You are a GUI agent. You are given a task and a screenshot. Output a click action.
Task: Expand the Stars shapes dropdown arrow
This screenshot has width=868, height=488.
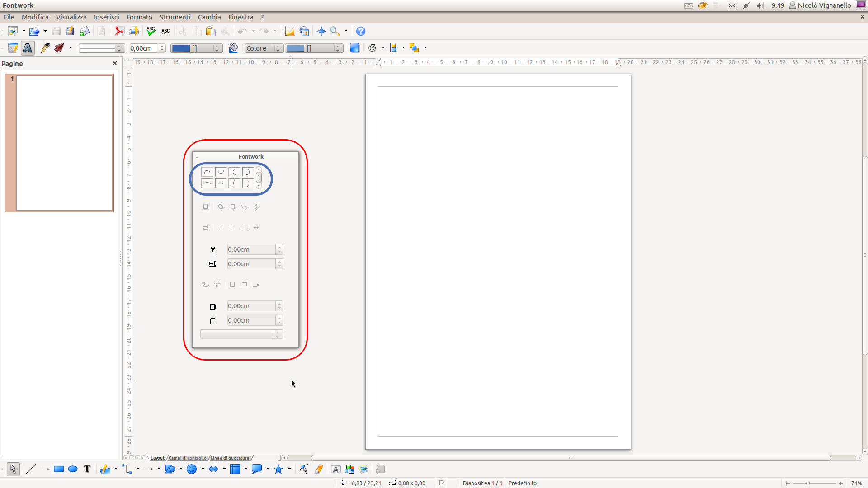289,469
